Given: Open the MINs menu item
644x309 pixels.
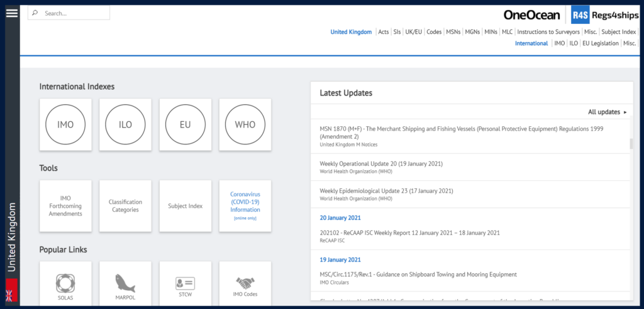Looking at the screenshot, I should pos(491,31).
